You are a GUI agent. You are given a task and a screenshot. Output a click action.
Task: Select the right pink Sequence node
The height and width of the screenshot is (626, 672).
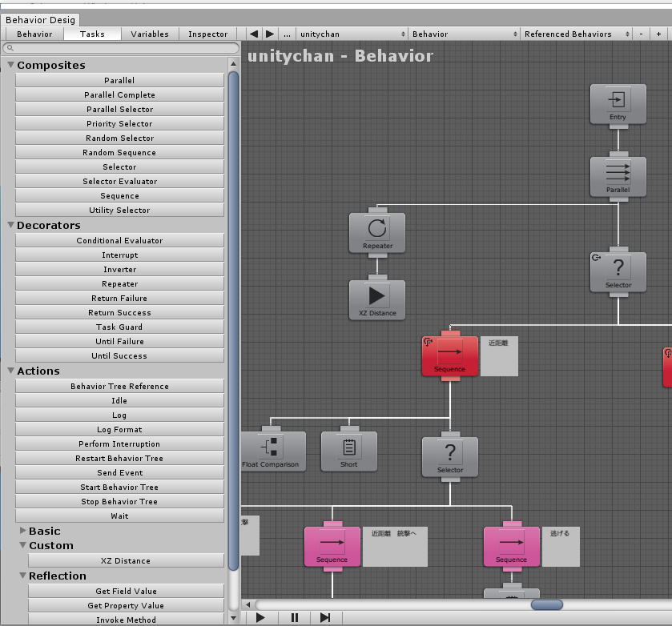(x=512, y=547)
